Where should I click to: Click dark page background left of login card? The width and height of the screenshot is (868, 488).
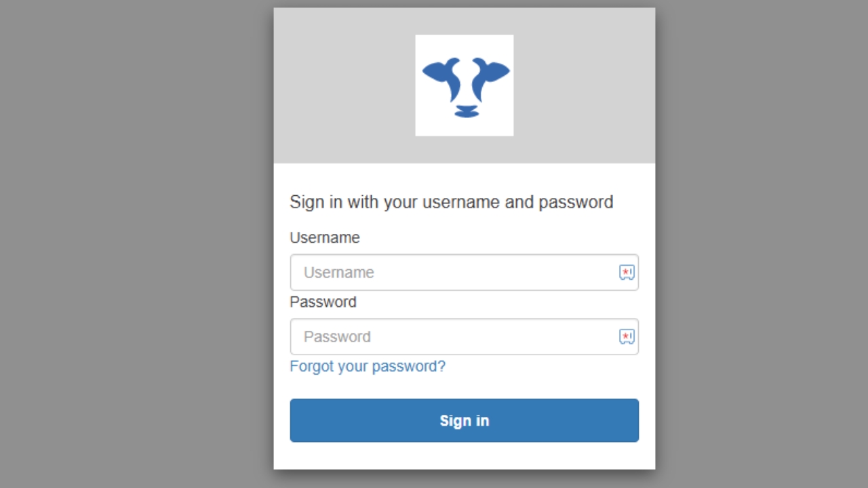(x=136, y=244)
